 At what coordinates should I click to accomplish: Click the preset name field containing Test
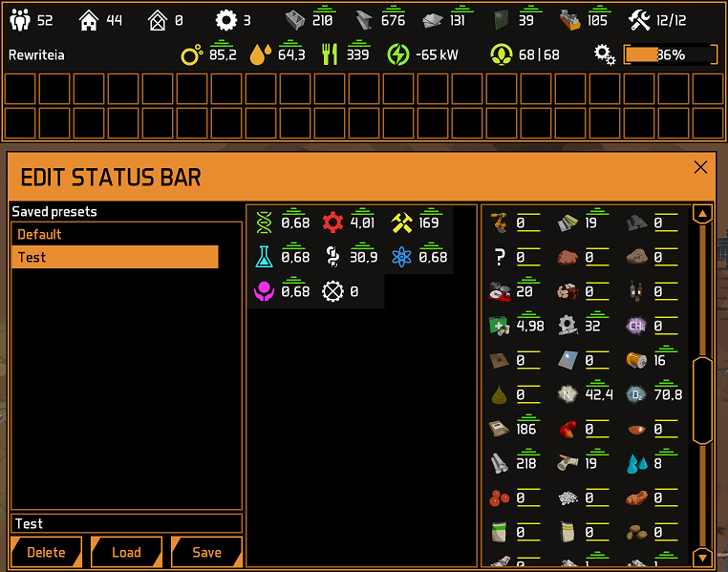126,523
